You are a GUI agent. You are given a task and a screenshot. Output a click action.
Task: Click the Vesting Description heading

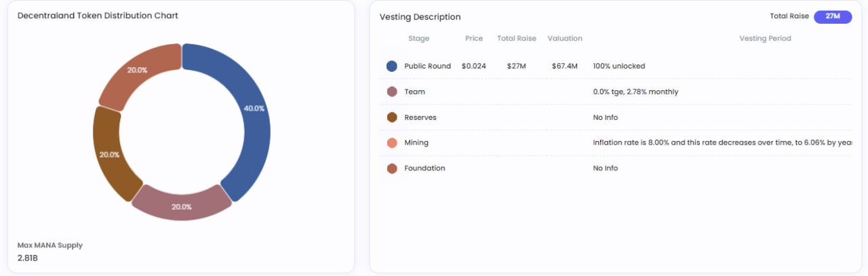(x=420, y=17)
